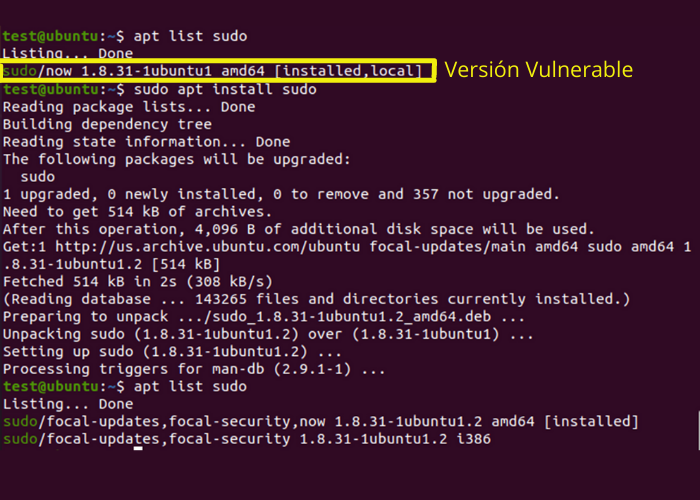Viewport: 700px width, 500px height.
Task: Click the sudo package line ending in i386
Action: point(246,439)
